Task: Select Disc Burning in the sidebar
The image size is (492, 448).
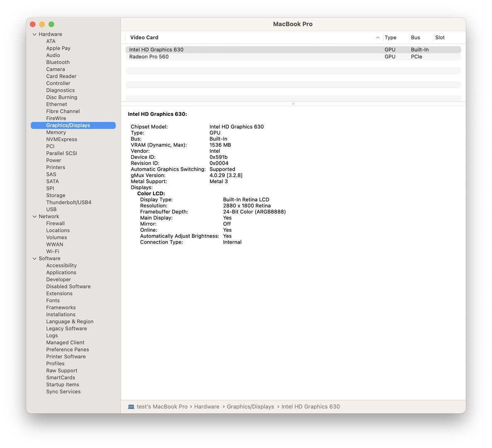Action: pyautogui.click(x=61, y=97)
